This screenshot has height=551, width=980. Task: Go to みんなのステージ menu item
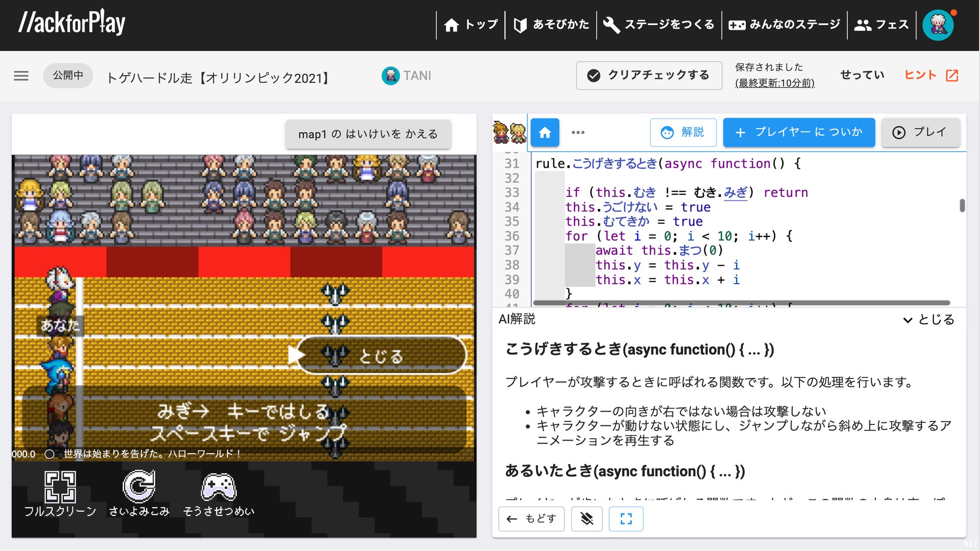784,25
